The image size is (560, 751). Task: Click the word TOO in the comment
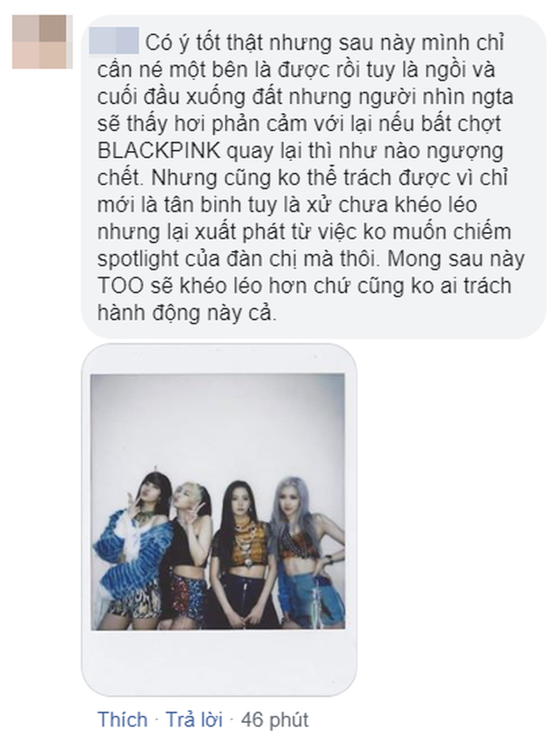(x=120, y=285)
